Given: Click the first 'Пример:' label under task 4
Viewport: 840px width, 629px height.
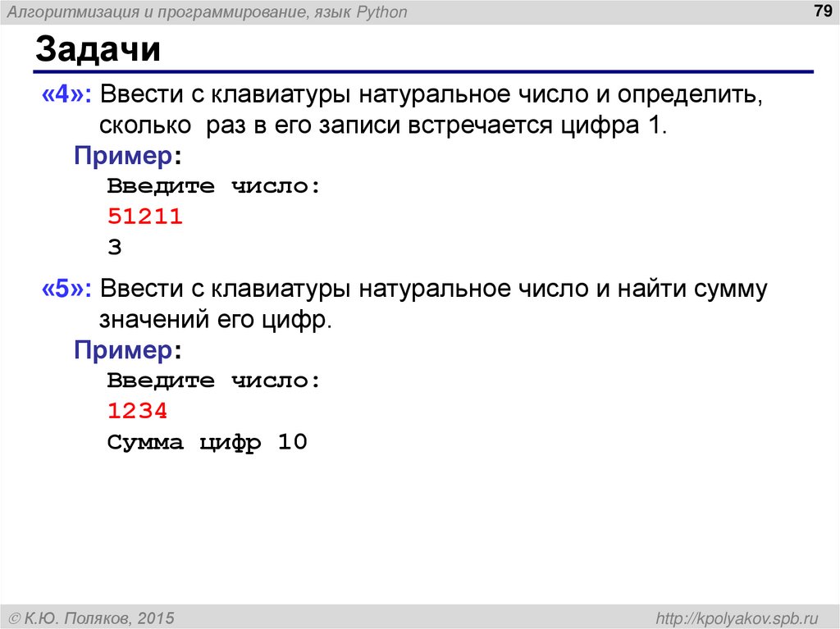Looking at the screenshot, I should [x=128, y=156].
